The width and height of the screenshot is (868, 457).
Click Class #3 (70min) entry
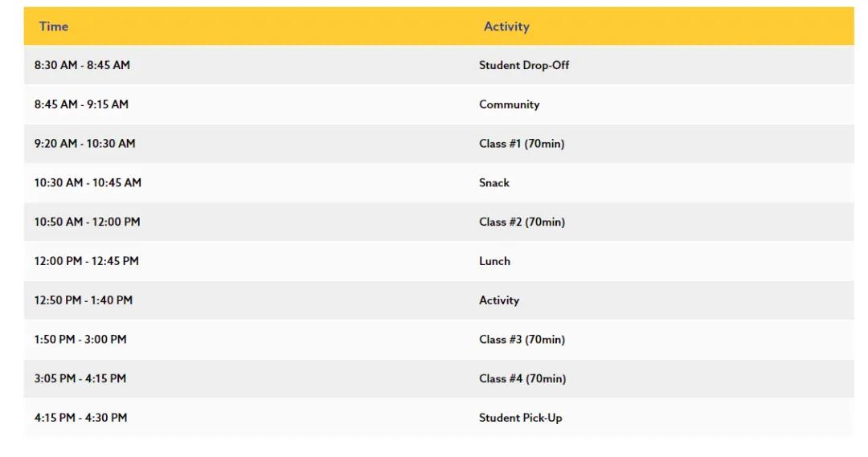(522, 340)
